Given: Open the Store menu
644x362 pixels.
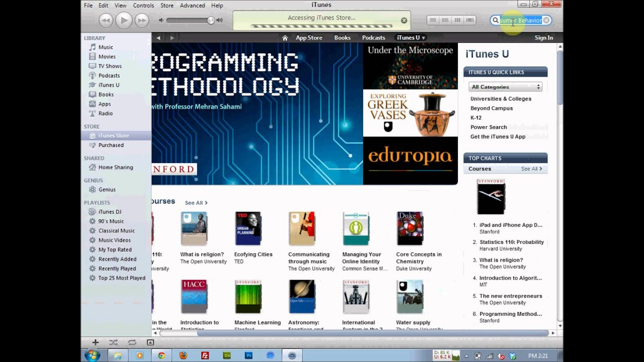Looking at the screenshot, I should (167, 6).
